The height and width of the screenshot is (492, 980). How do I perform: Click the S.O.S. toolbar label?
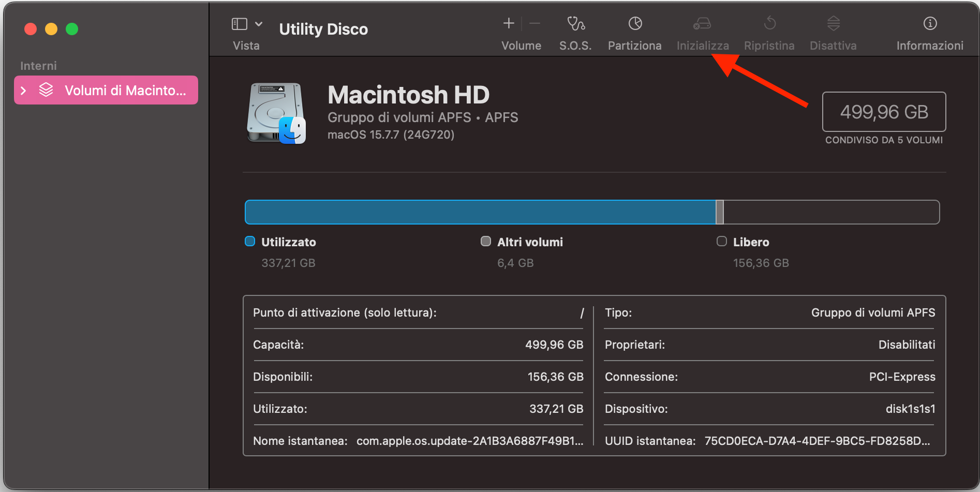point(575,46)
